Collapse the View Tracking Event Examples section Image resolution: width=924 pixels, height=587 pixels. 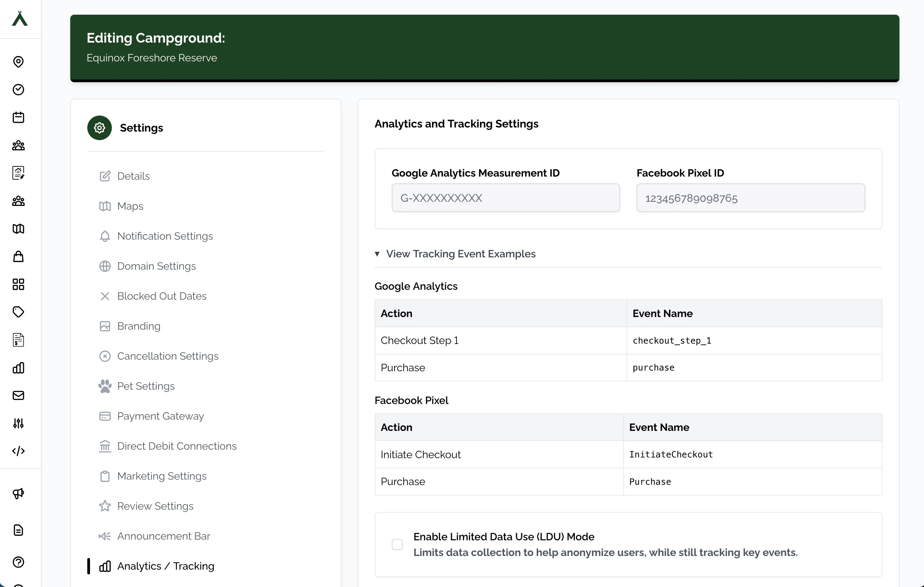(455, 254)
